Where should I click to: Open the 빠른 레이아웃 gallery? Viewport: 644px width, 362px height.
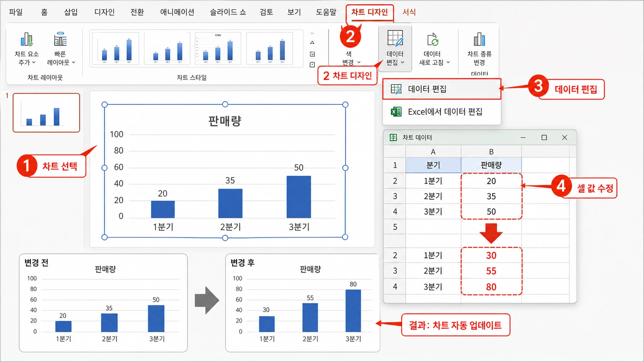(60, 49)
